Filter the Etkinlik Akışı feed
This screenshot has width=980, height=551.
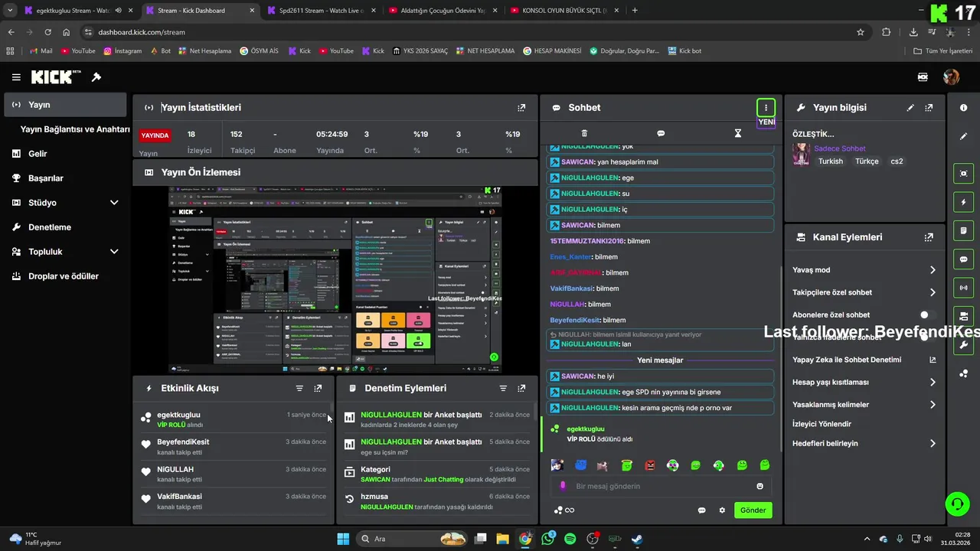point(299,388)
